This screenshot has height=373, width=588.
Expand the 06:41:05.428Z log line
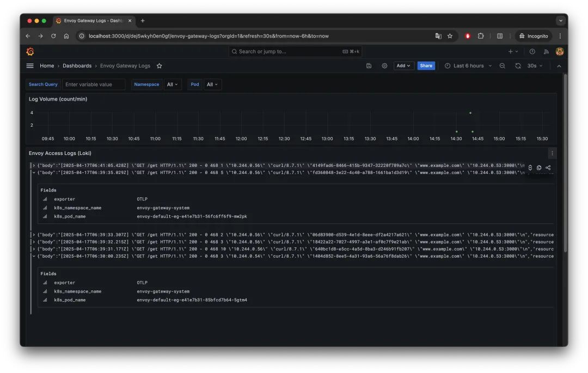34,165
